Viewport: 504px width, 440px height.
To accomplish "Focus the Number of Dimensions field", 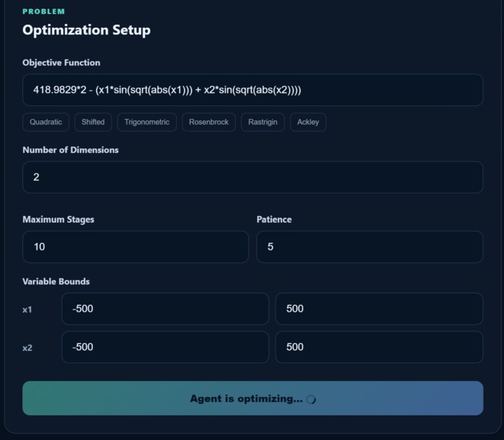I will [252, 177].
